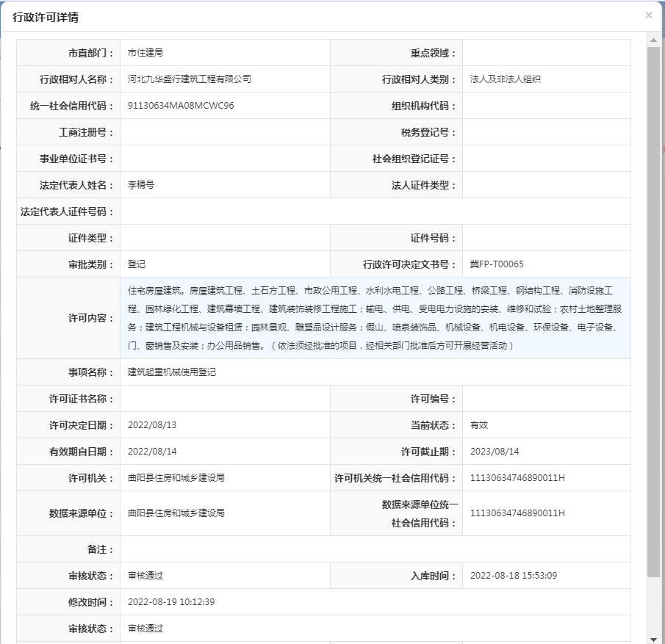
Task: Select decision date 2022/08/13
Action: point(152,425)
